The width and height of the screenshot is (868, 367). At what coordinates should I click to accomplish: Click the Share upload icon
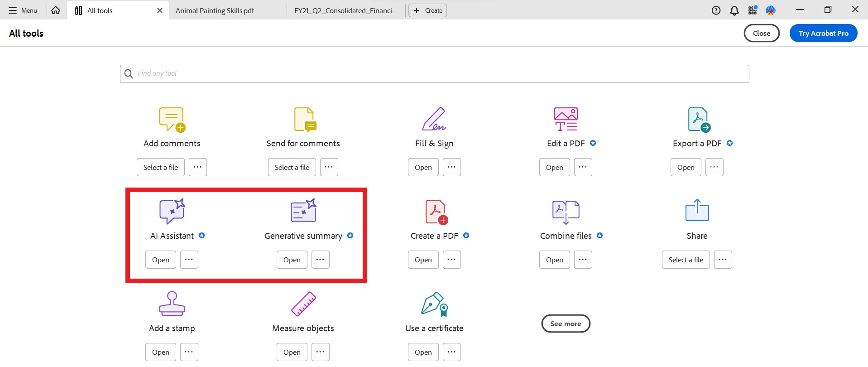coord(697,210)
